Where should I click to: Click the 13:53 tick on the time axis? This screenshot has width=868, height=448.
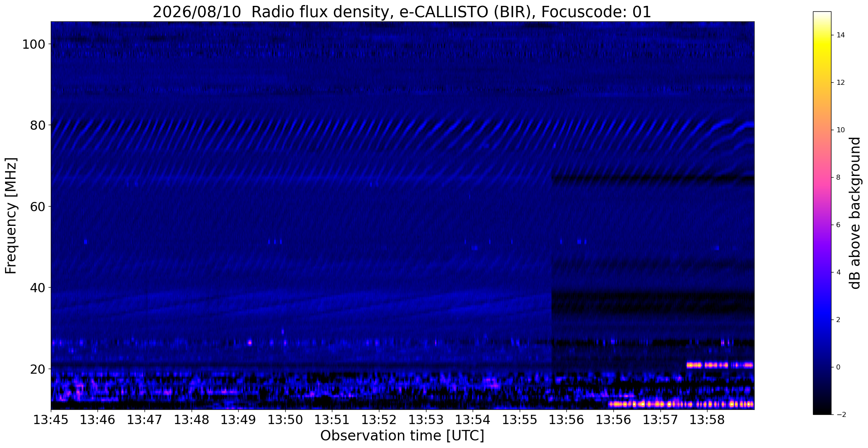(426, 419)
